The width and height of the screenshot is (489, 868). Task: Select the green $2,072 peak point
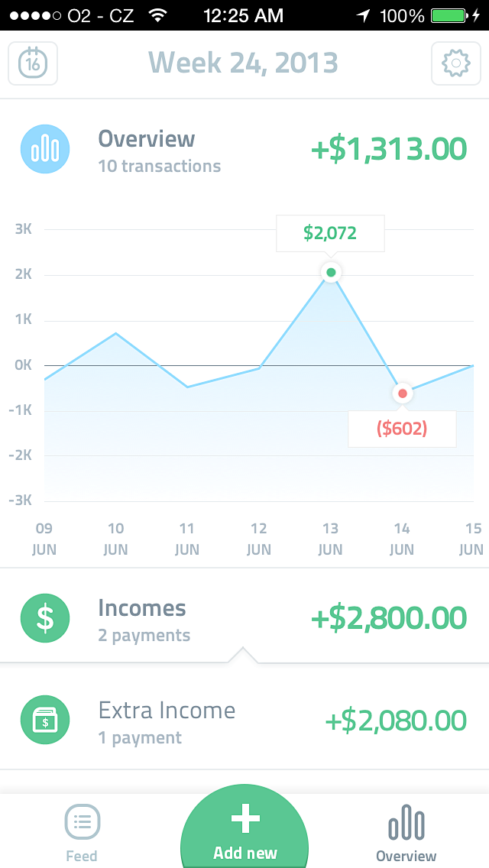(331, 272)
